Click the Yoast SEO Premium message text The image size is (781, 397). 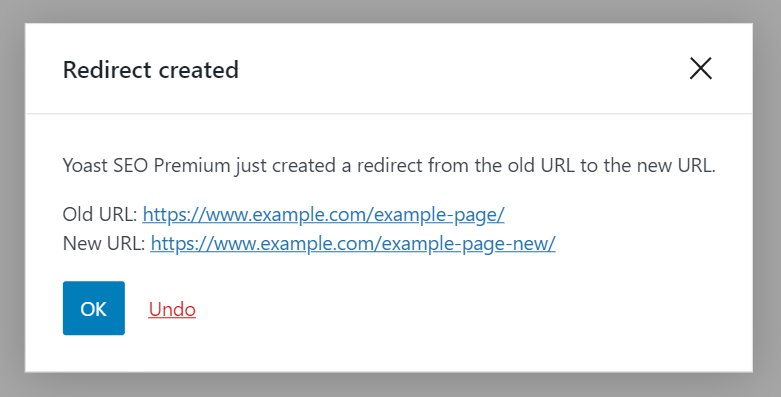[x=389, y=165]
